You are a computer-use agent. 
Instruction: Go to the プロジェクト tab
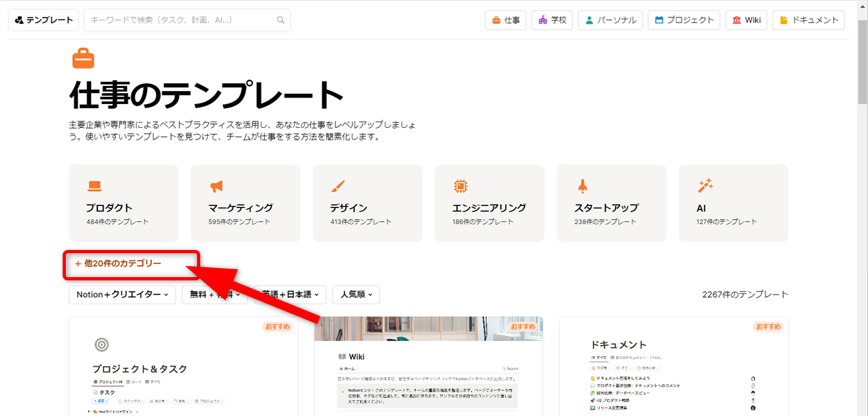click(684, 20)
